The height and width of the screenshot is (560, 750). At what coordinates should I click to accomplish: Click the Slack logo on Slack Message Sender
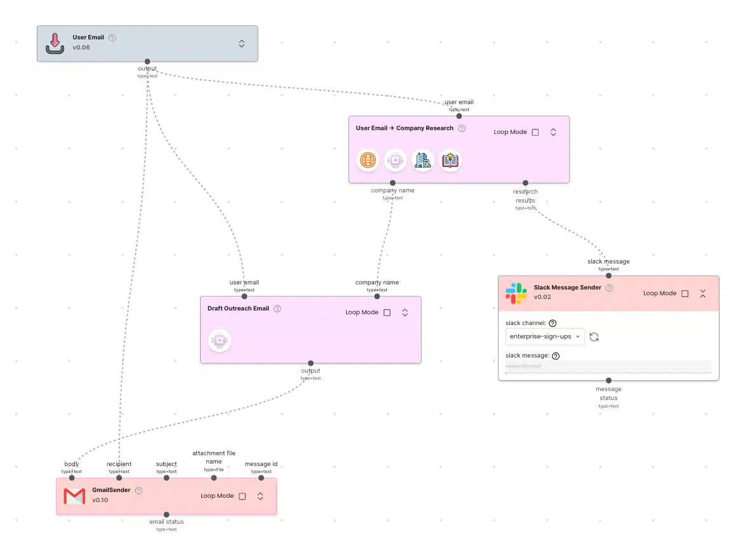516,293
